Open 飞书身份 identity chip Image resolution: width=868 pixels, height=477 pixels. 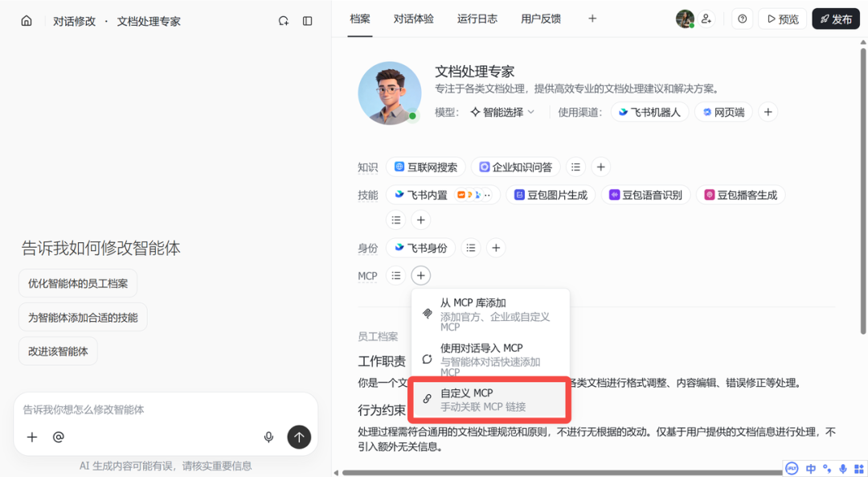[420, 248]
